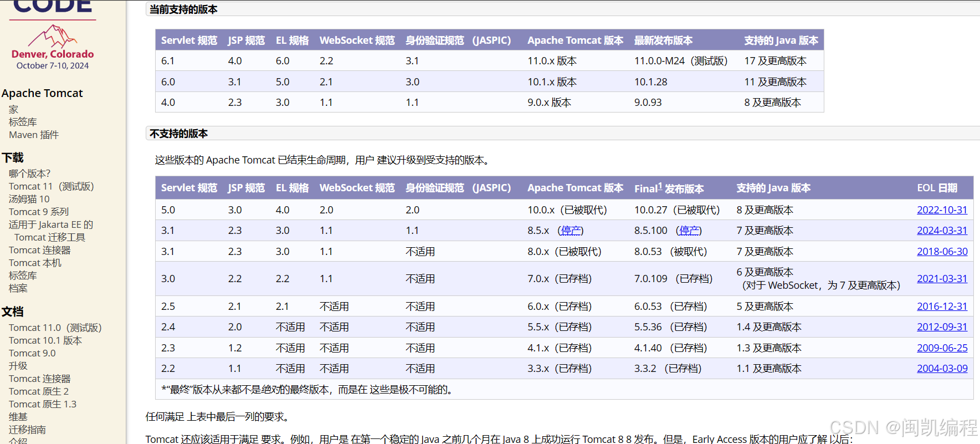Open Tomcat 9.0 documentation link

32,353
